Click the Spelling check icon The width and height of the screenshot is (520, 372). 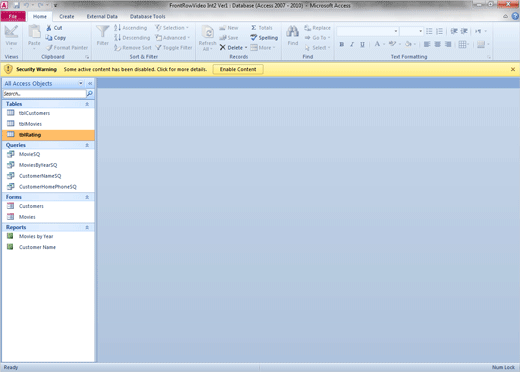tap(254, 37)
